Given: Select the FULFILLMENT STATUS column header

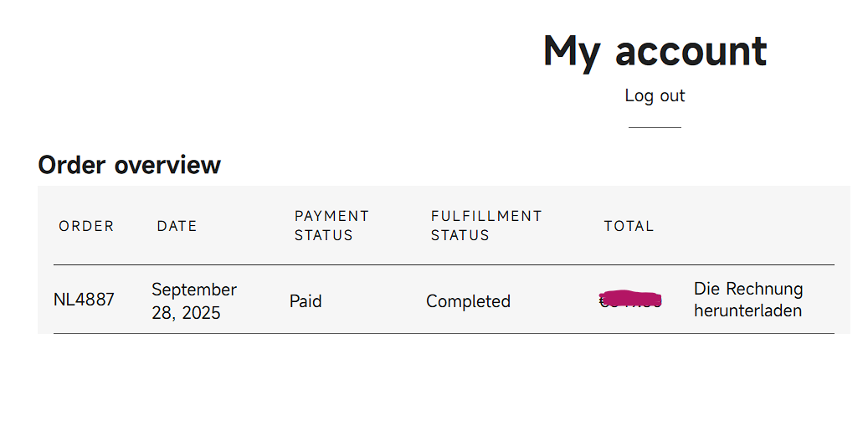Looking at the screenshot, I should click(x=486, y=226).
